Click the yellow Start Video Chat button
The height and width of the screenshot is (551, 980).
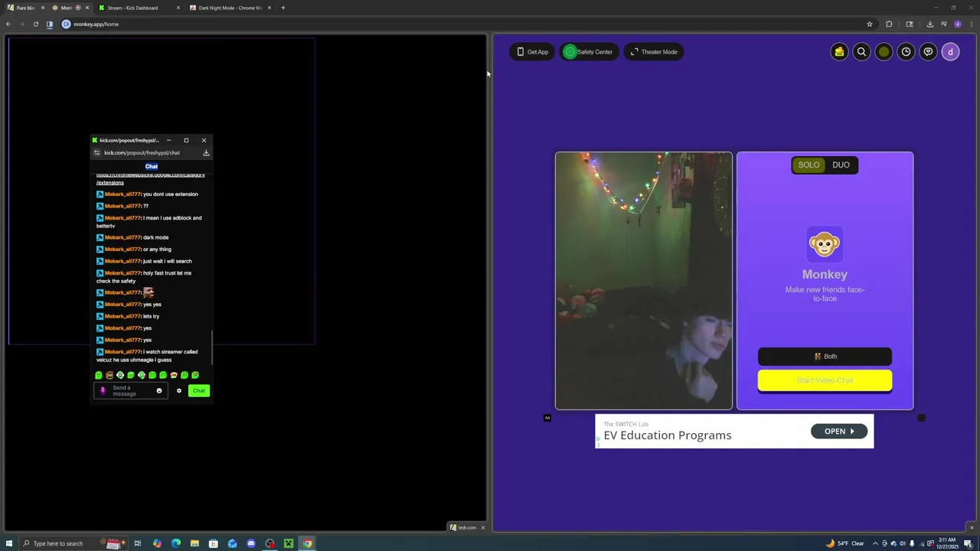[x=825, y=380]
